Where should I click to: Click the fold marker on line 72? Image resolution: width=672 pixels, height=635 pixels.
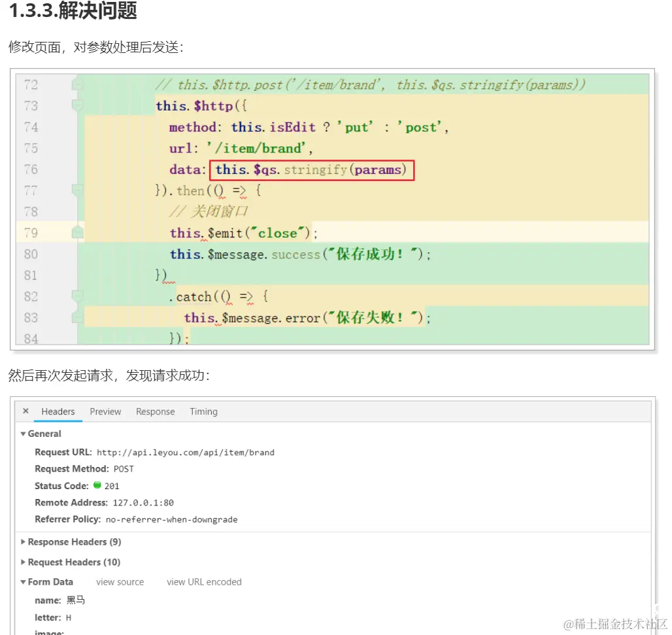(x=78, y=84)
